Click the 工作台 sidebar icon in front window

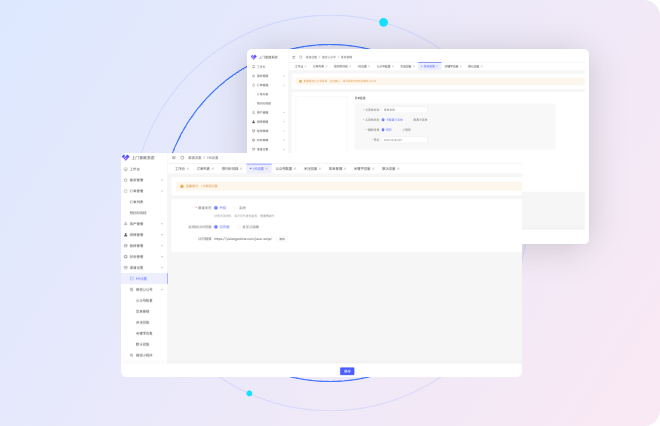point(126,169)
